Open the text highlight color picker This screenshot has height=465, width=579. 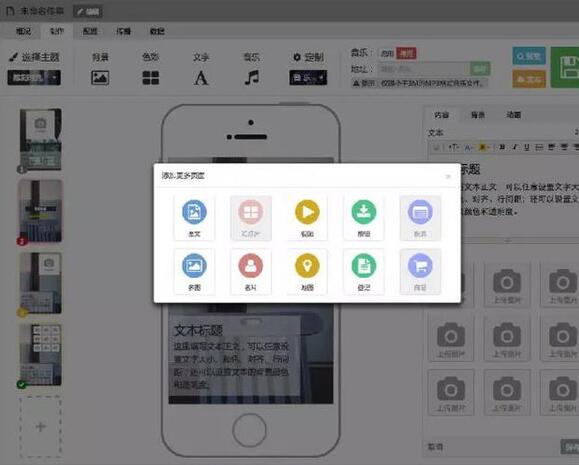click(x=483, y=147)
